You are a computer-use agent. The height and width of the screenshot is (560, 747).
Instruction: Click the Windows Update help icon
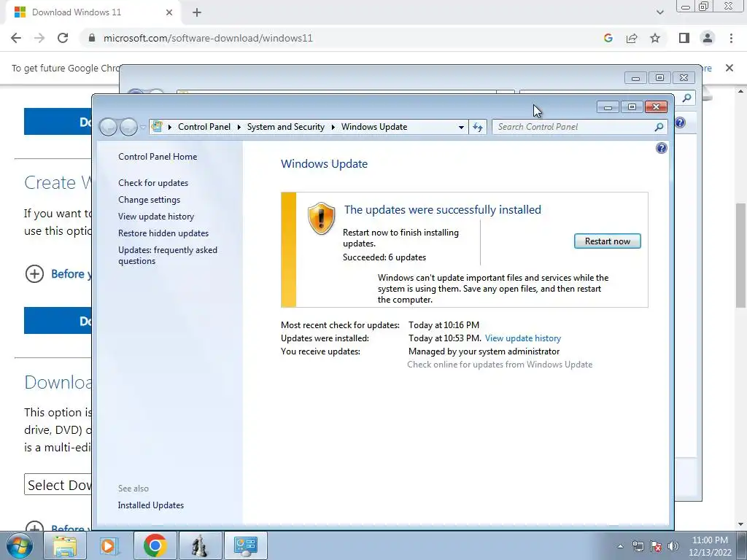[x=661, y=148]
